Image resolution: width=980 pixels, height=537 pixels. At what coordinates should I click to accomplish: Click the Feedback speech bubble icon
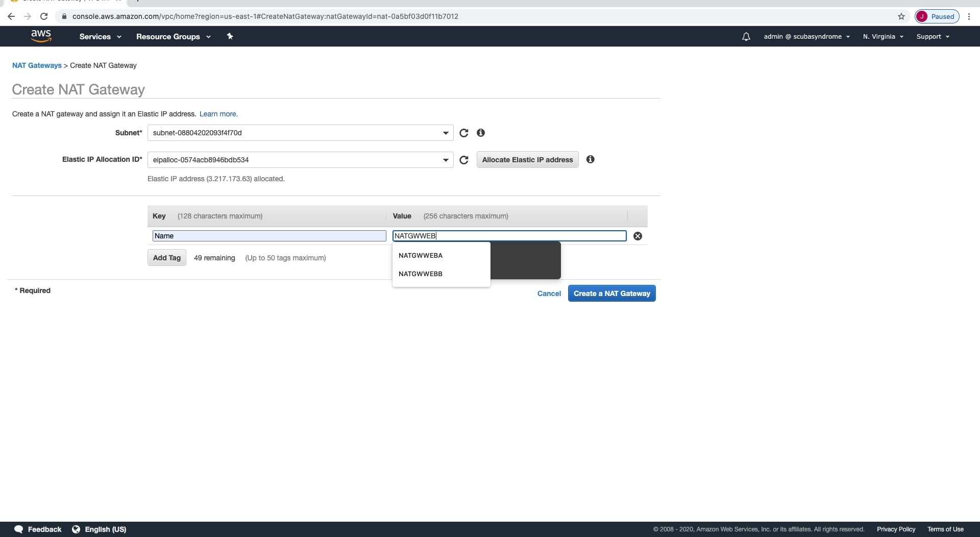18,529
